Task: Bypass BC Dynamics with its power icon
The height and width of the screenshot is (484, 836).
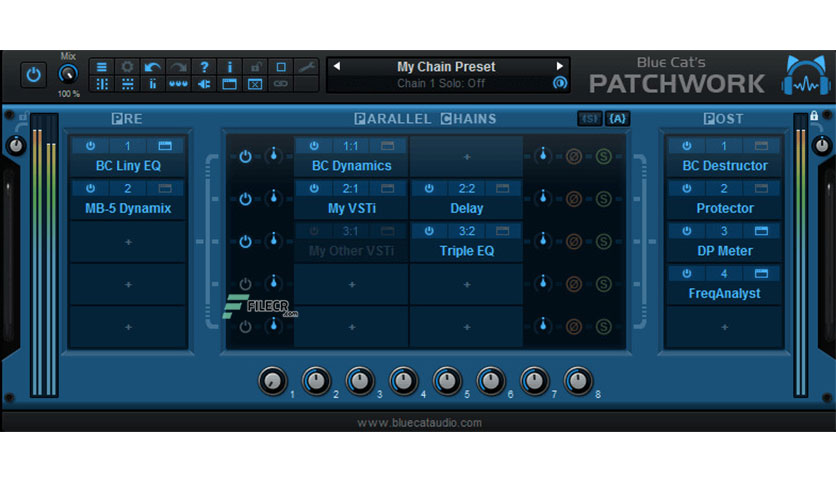Action: (x=315, y=146)
